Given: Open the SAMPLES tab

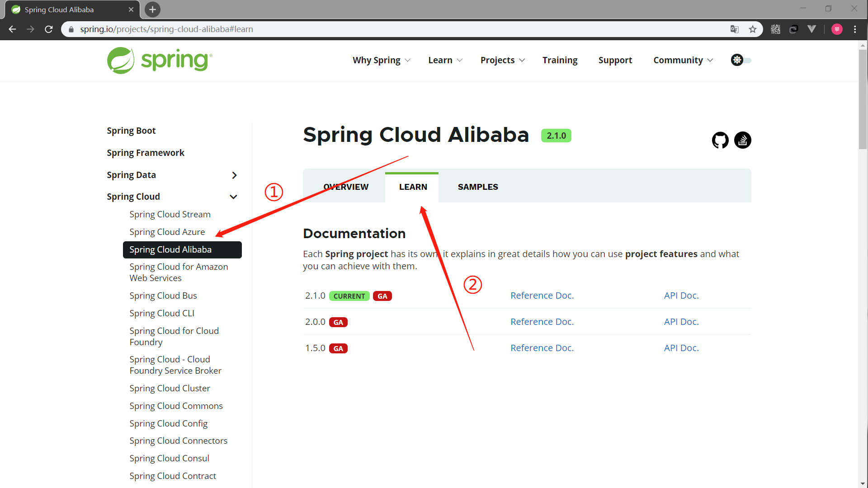Looking at the screenshot, I should pos(478,187).
